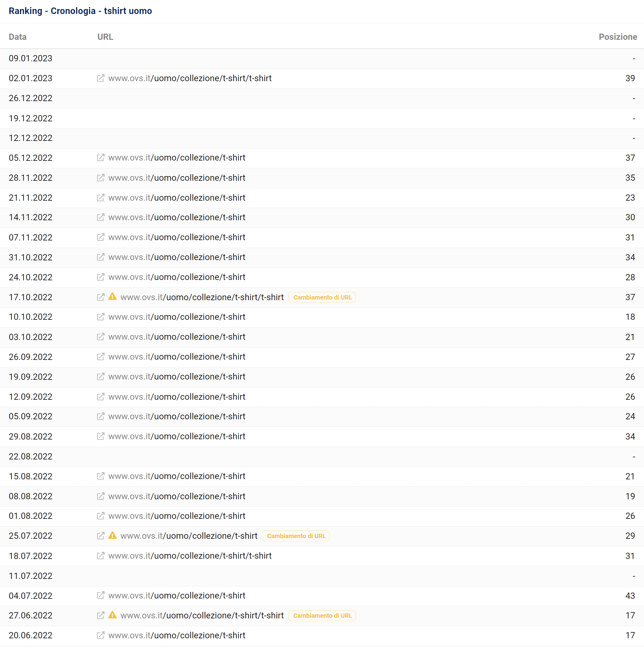Click position value 29 in 25.07.2022 row

coord(630,536)
